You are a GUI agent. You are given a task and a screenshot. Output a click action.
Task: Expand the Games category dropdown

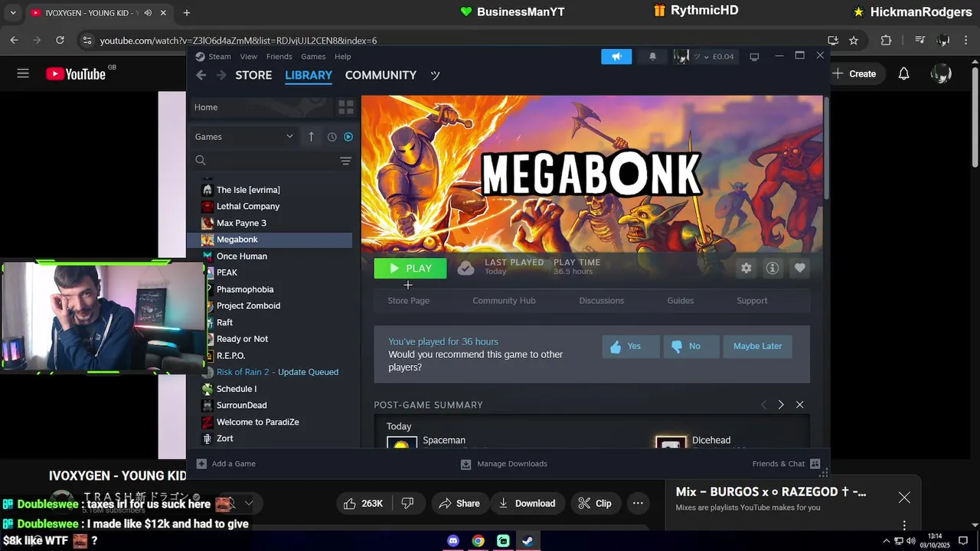(244, 137)
